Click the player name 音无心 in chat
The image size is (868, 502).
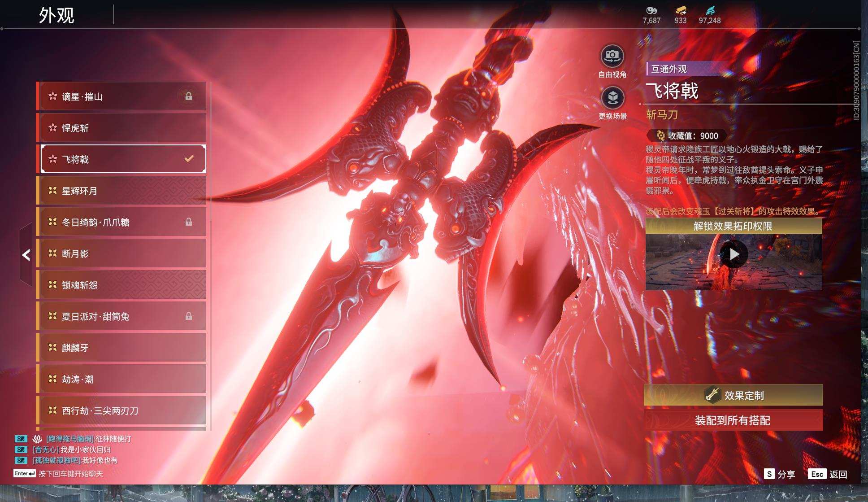coord(46,450)
